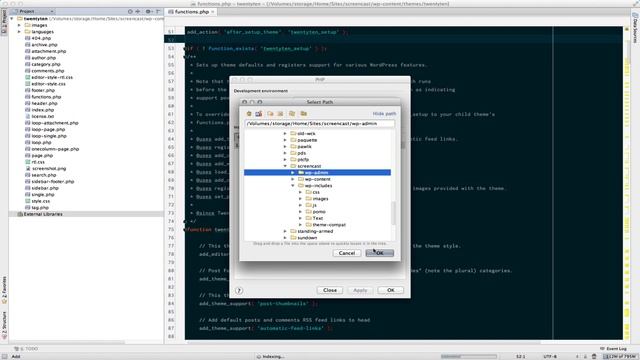Expand the standing-armed folder

tap(285, 231)
